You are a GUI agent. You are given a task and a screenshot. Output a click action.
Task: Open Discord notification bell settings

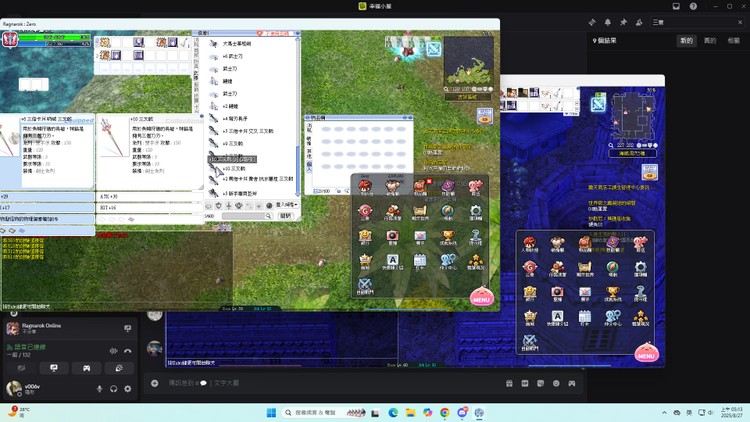tap(607, 22)
